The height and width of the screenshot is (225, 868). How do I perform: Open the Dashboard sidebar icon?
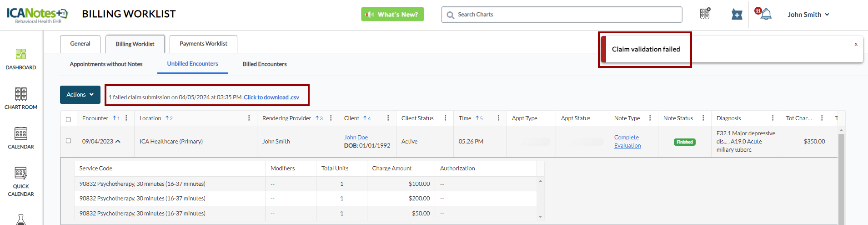(21, 55)
